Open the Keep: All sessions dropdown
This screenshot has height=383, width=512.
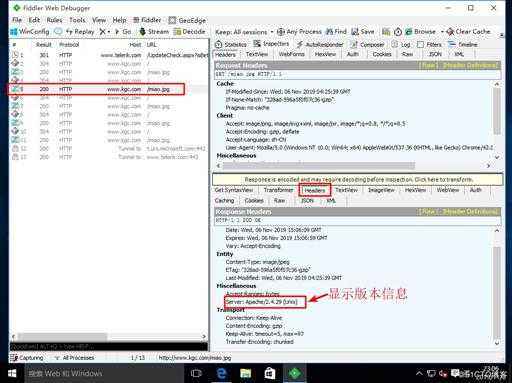244,32
